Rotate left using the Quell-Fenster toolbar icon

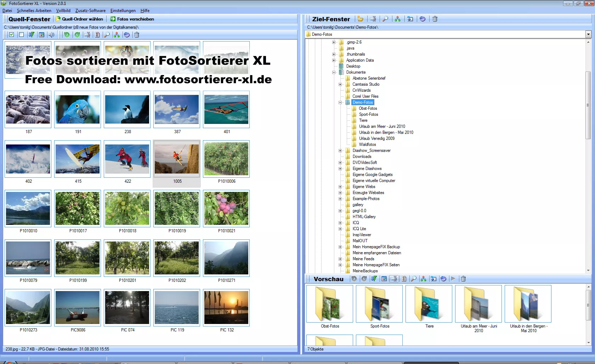tap(67, 35)
